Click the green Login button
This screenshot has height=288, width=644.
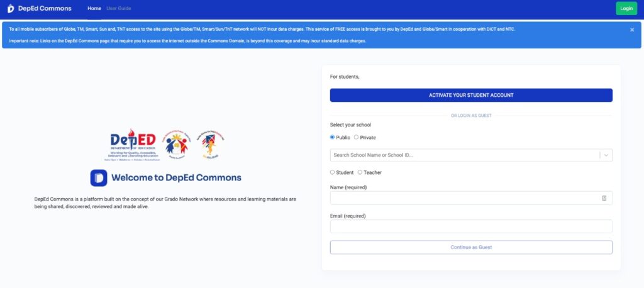coord(626,8)
